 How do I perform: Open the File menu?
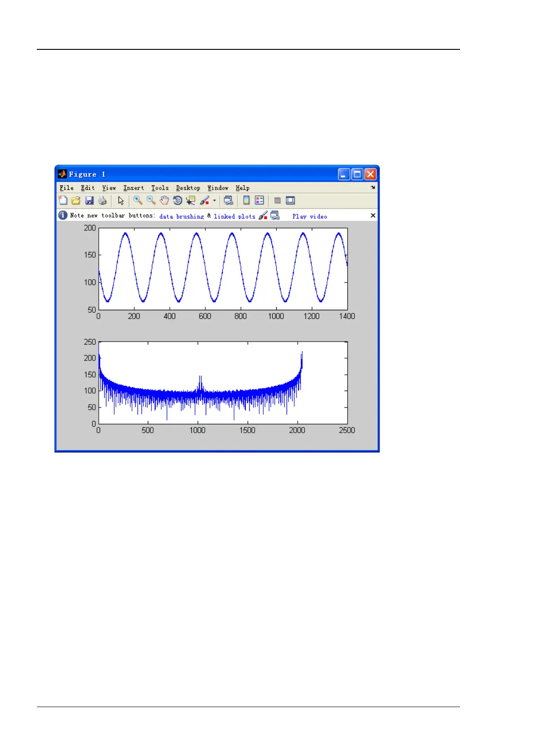[66, 188]
